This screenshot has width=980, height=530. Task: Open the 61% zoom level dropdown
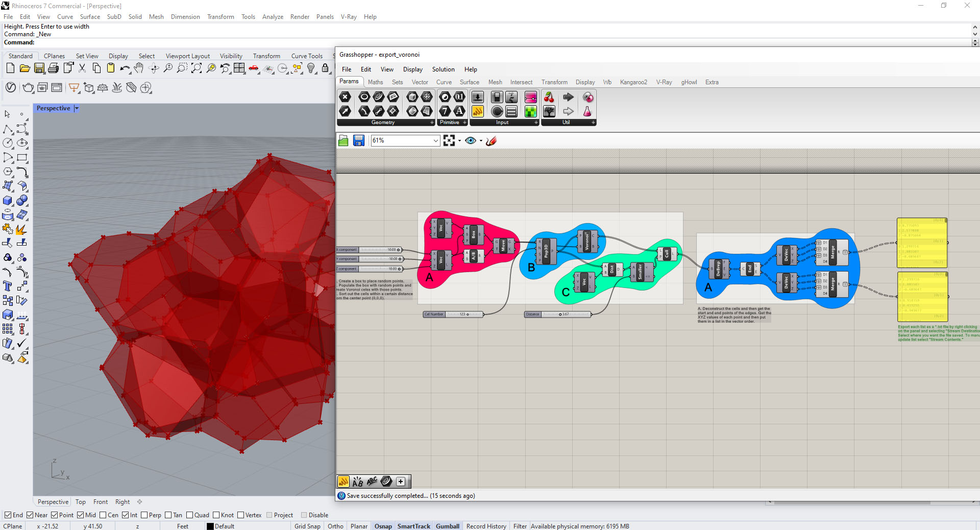[435, 140]
